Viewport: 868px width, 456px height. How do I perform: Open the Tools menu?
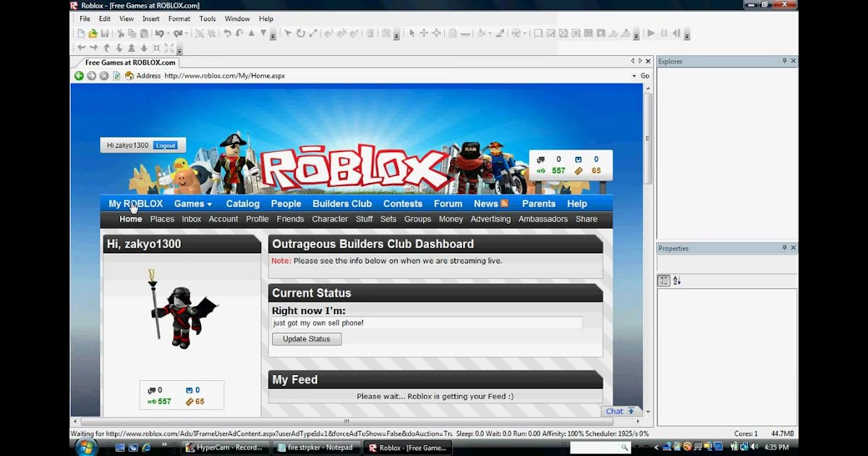pos(208,19)
